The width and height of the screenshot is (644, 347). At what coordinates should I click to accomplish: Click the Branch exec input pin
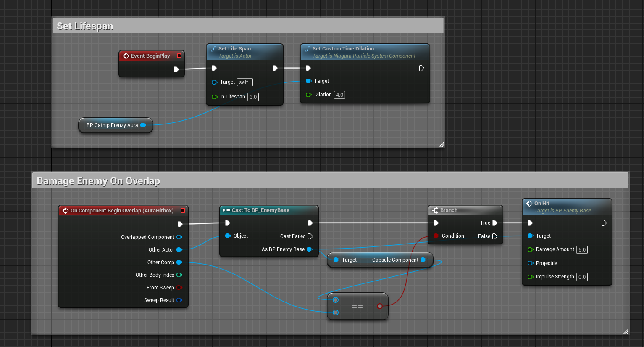pyautogui.click(x=436, y=223)
